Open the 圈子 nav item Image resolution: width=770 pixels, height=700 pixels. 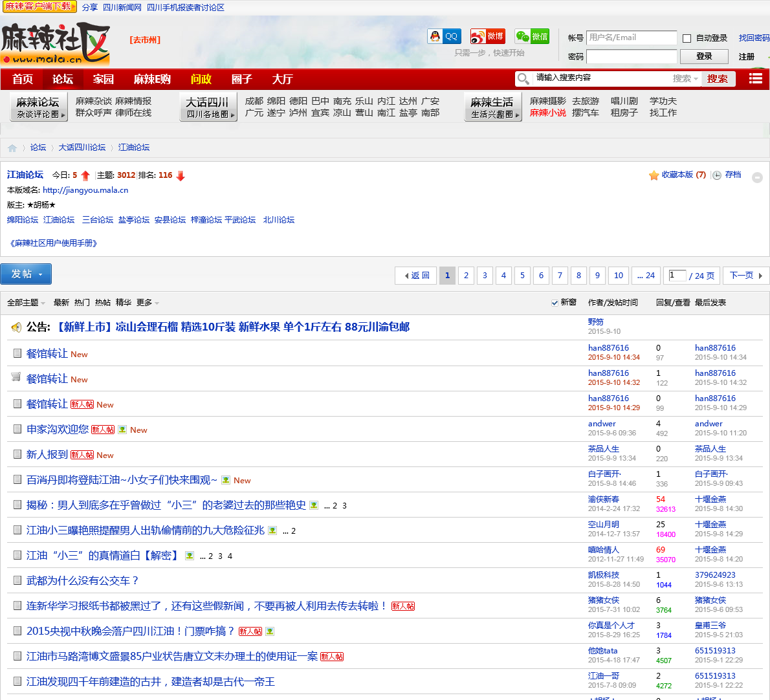point(241,79)
